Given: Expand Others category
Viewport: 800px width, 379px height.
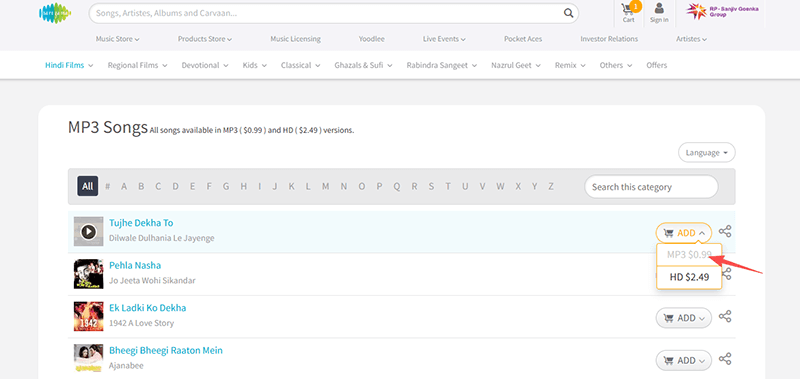Looking at the screenshot, I should click(616, 65).
